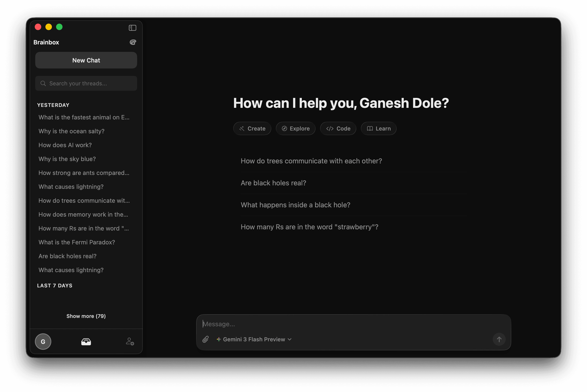This screenshot has height=392, width=587.
Task: Click the add user icon
Action: click(130, 342)
